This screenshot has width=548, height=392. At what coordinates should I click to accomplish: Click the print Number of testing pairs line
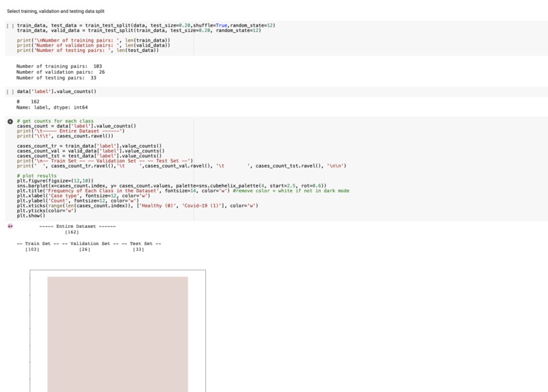pyautogui.click(x=88, y=51)
